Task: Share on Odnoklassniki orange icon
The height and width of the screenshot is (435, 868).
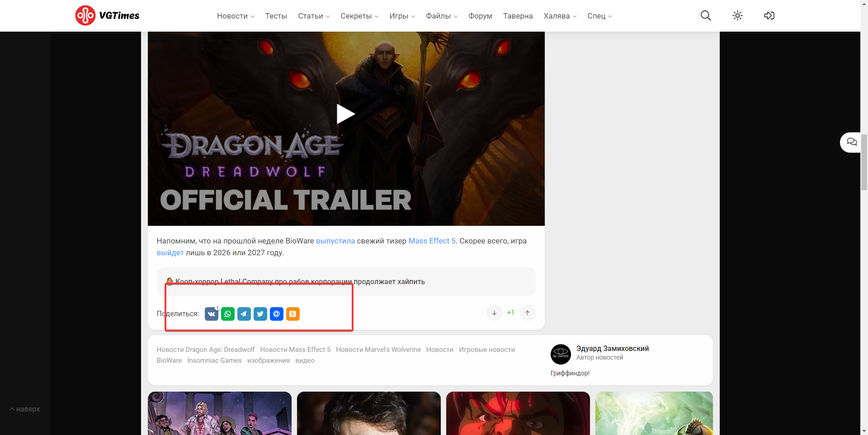Action: click(x=293, y=314)
